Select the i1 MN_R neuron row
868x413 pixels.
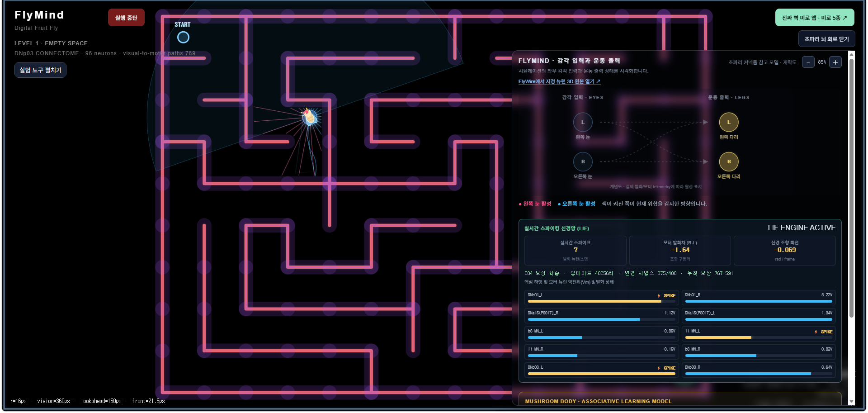tap(601, 352)
